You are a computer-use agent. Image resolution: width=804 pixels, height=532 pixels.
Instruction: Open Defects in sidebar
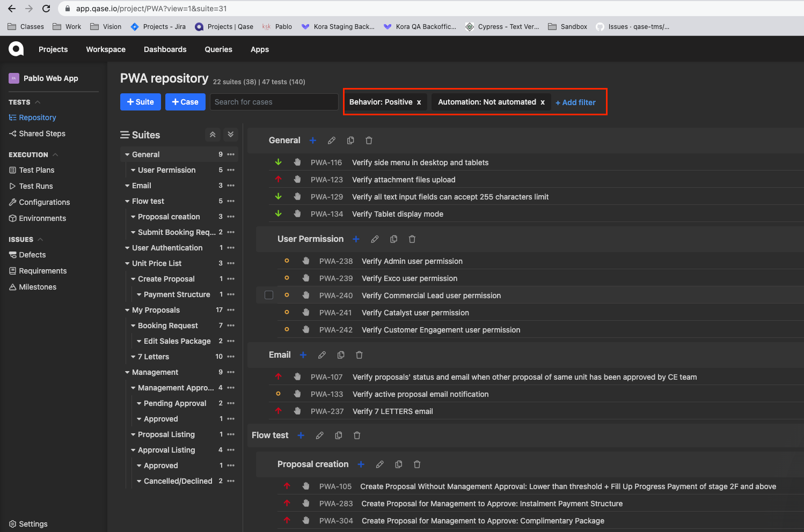point(27,255)
